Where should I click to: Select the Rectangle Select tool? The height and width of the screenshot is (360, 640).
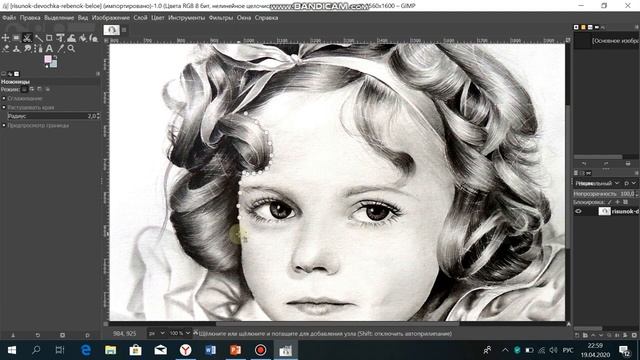click(x=16, y=38)
